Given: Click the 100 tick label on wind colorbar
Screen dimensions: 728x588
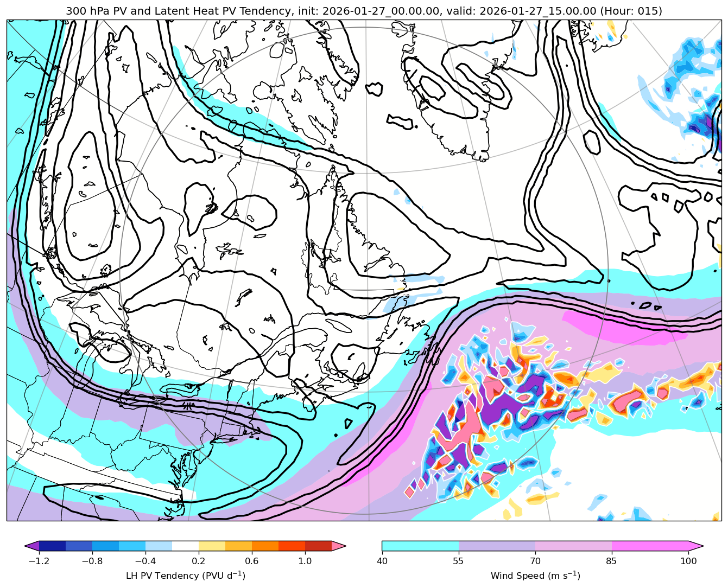Looking at the screenshot, I should click(x=688, y=561).
